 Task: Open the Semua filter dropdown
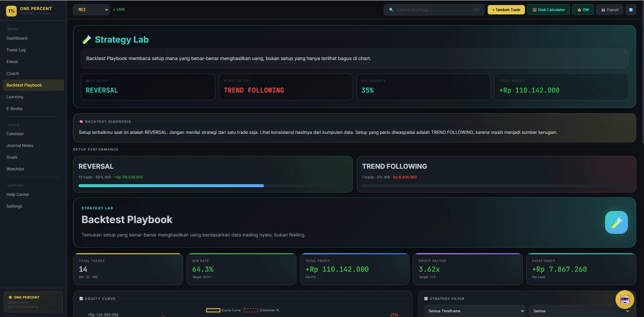580,311
